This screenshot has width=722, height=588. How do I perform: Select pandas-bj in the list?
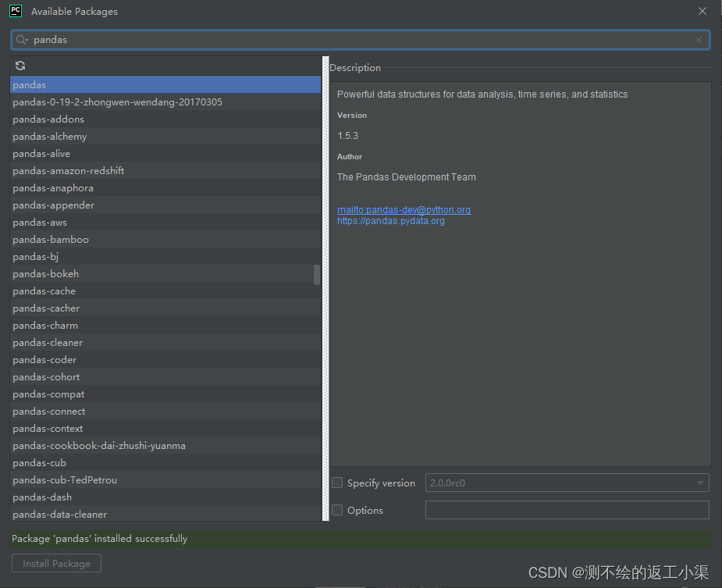(165, 257)
